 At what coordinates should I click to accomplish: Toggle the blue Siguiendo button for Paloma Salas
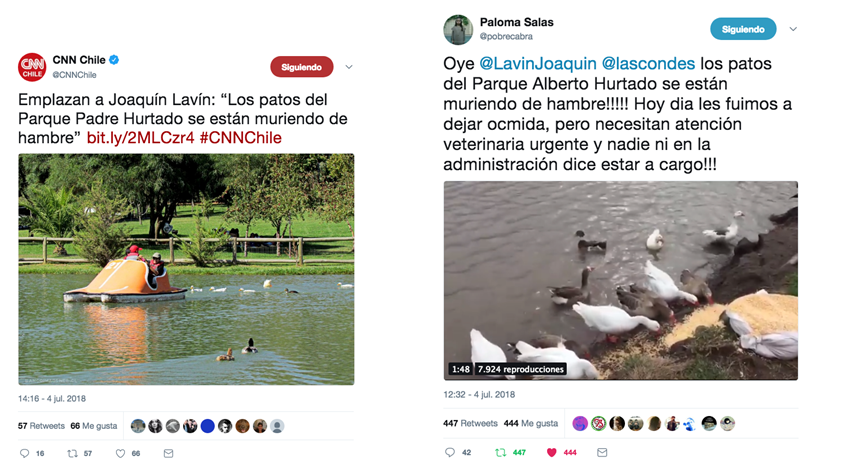743,29
